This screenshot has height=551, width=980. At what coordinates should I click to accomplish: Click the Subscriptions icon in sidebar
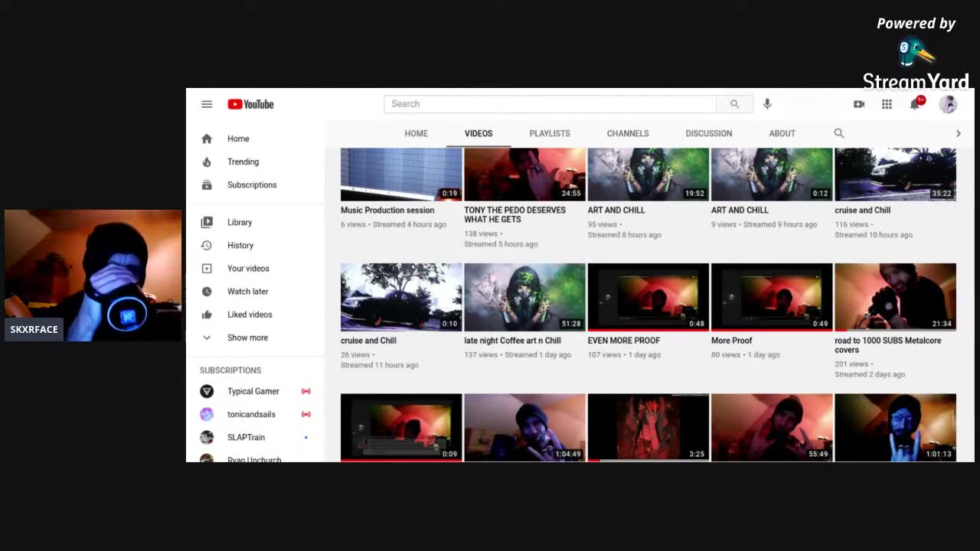click(207, 184)
